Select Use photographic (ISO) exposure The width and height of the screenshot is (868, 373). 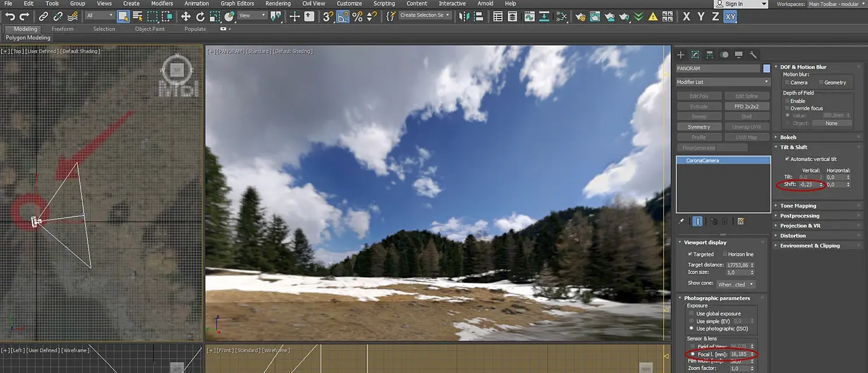click(x=692, y=329)
